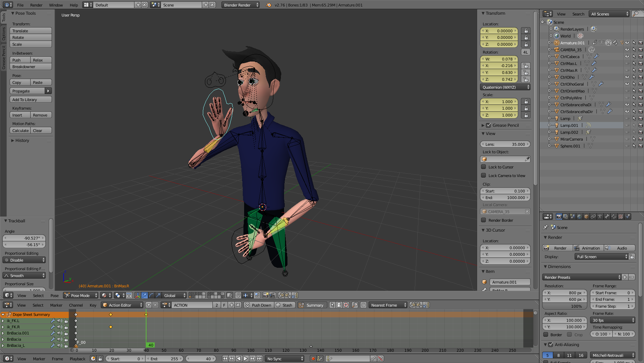Click the Stash action button
644x363 pixels.
click(284, 305)
